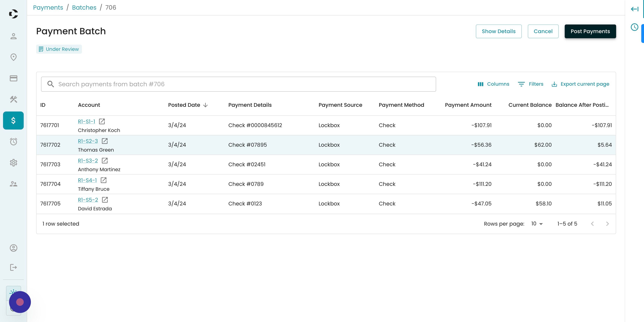Open the settings gear sidebar icon

tap(14, 163)
